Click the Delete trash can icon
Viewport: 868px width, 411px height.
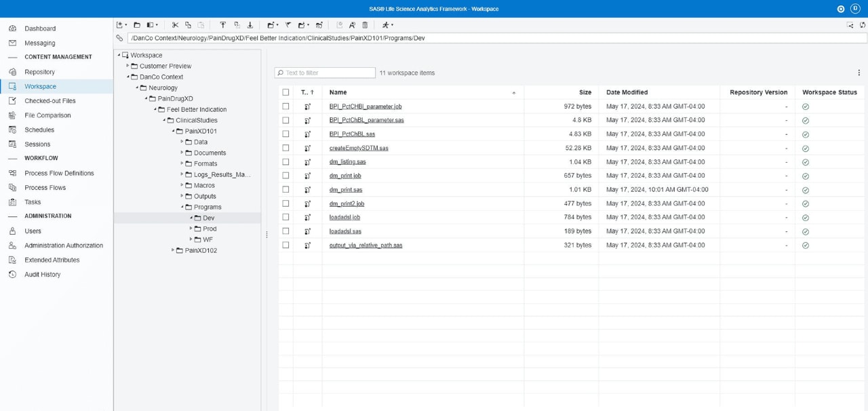[x=365, y=25]
